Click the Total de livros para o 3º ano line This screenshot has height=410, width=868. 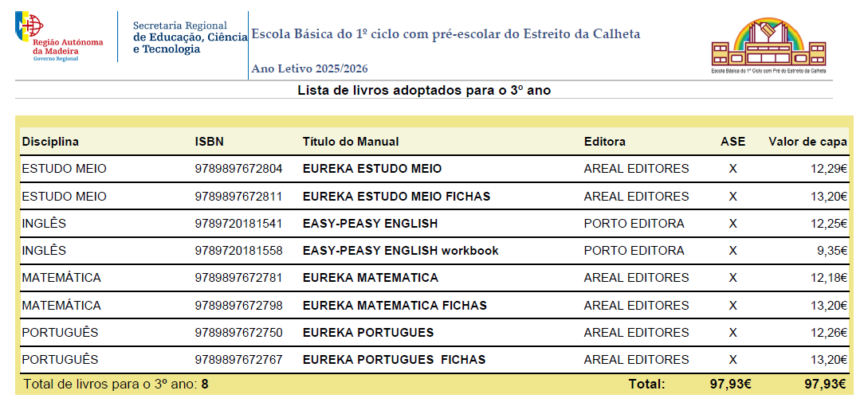(x=116, y=384)
